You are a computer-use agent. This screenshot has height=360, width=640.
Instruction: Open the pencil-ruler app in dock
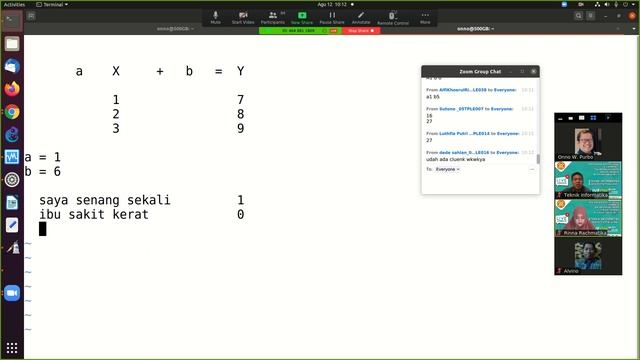[12, 248]
